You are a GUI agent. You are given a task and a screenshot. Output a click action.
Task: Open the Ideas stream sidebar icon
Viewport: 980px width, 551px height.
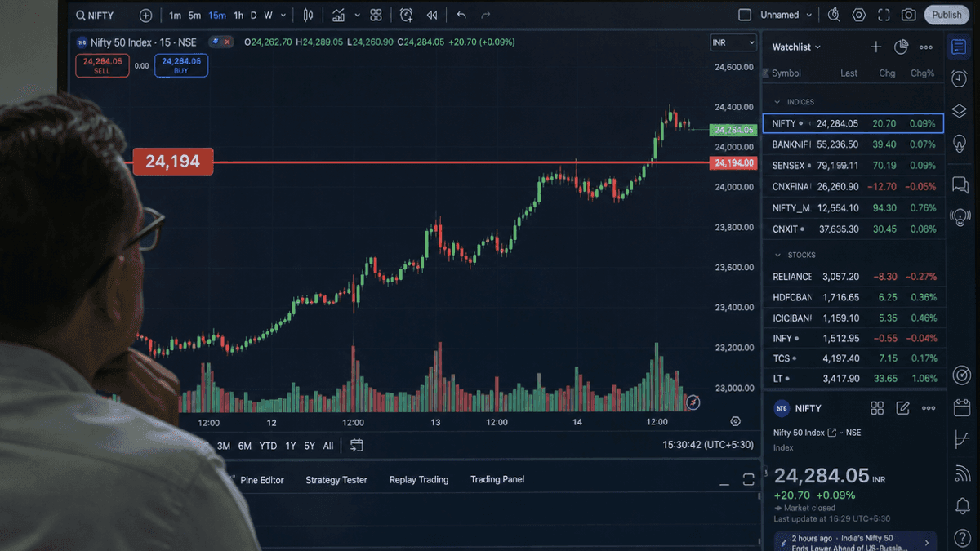click(x=960, y=217)
